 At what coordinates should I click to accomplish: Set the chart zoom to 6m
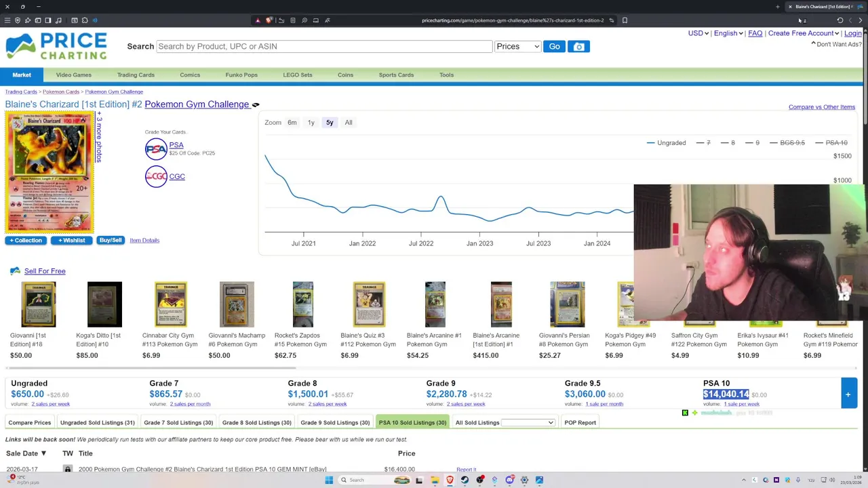pyautogui.click(x=292, y=123)
